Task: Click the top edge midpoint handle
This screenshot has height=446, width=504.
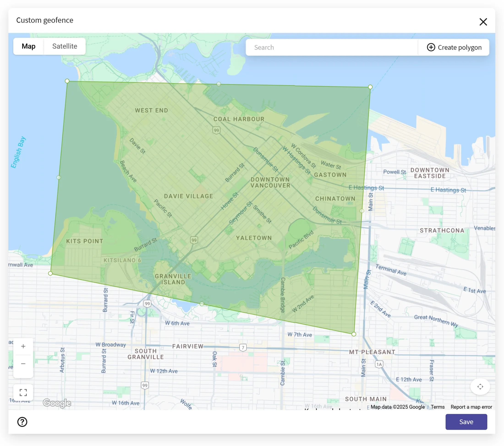Action: (219, 84)
